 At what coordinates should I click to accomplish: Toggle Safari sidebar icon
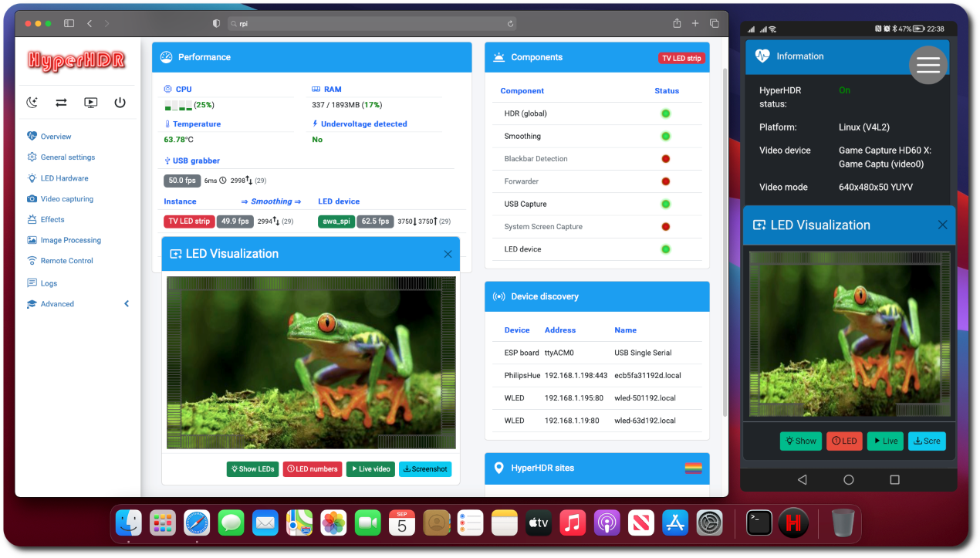tap(69, 24)
